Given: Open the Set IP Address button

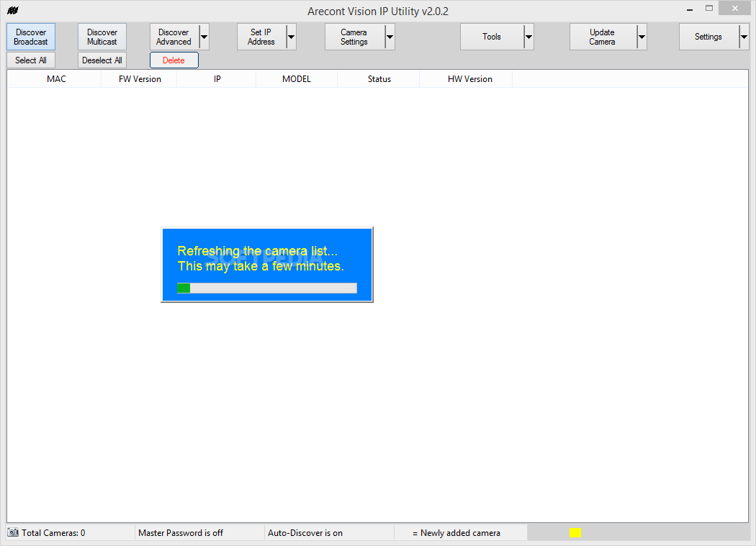Looking at the screenshot, I should coord(261,37).
